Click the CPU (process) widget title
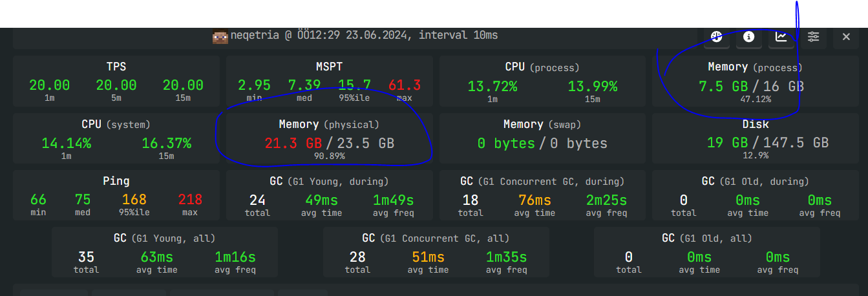 click(542, 67)
